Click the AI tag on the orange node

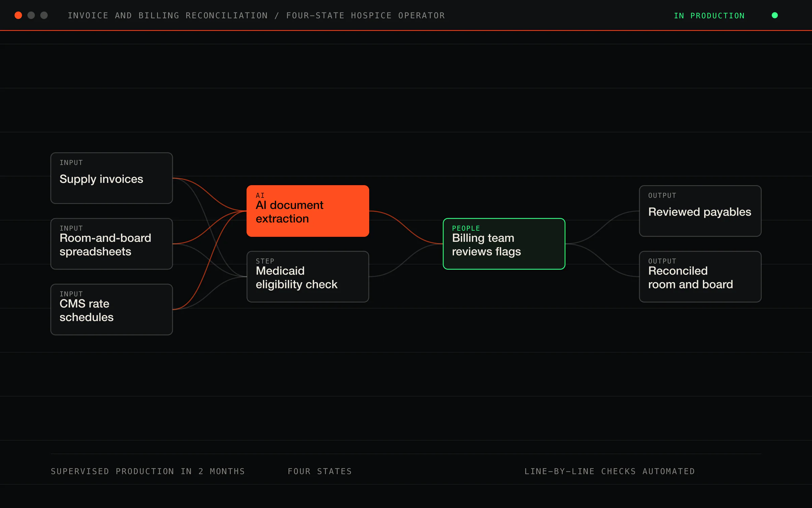[260, 195]
